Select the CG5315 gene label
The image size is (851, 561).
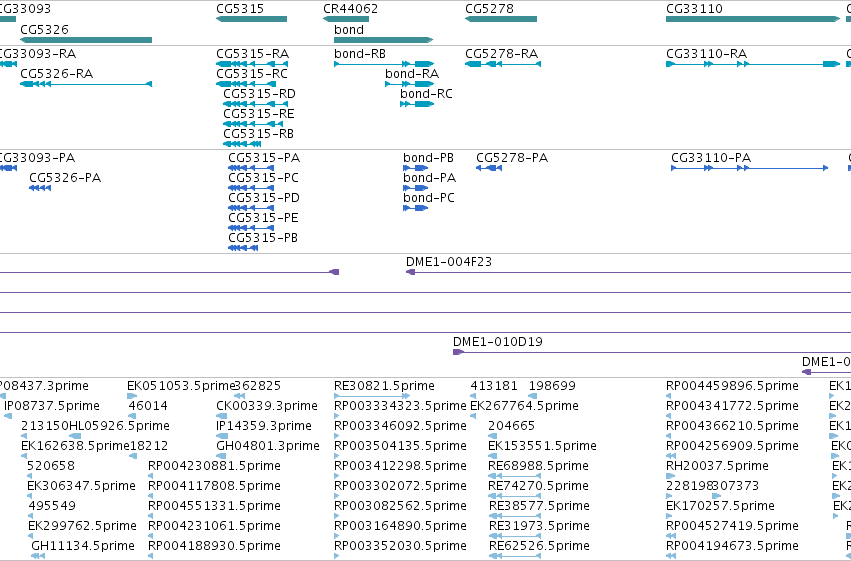pos(240,9)
